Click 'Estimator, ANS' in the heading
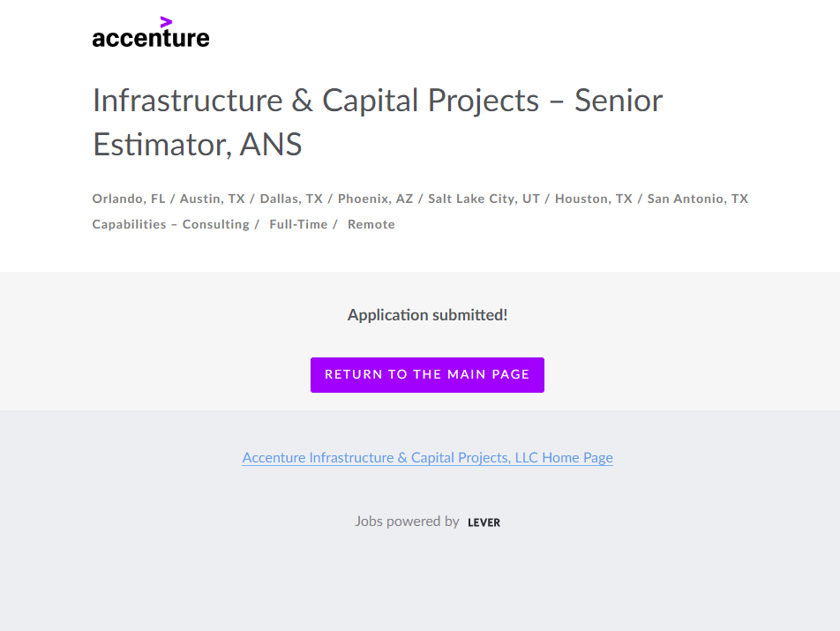 [198, 144]
